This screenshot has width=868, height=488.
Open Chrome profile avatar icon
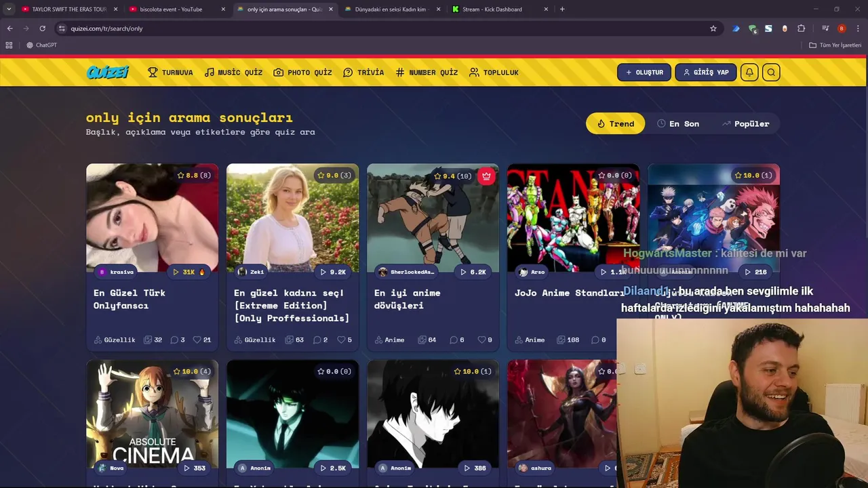842,28
